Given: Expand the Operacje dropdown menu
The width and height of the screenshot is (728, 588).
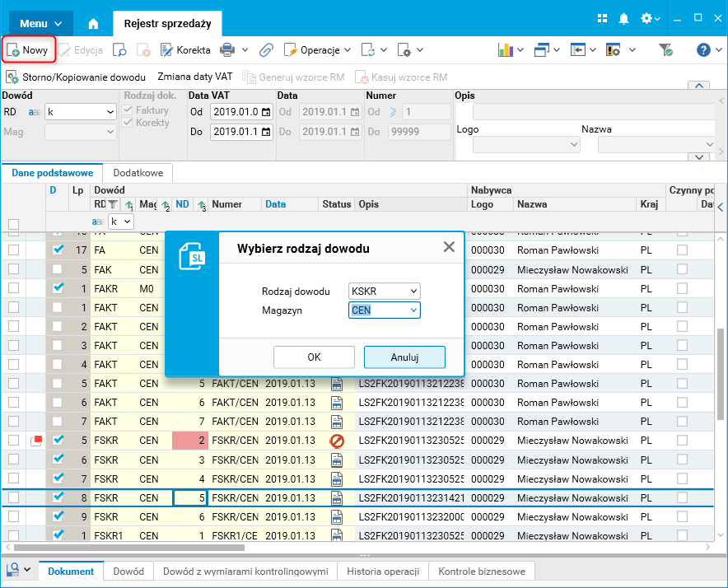Looking at the screenshot, I should coord(317,49).
